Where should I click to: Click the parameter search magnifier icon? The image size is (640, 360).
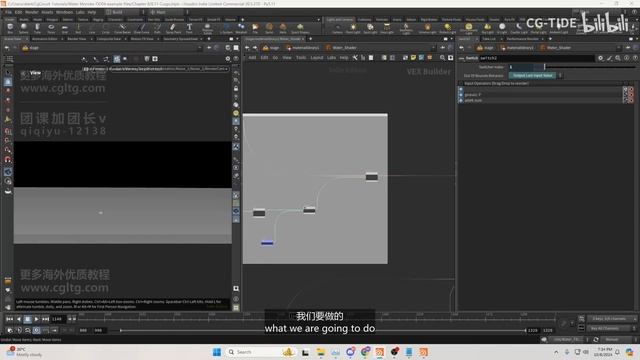click(618, 58)
